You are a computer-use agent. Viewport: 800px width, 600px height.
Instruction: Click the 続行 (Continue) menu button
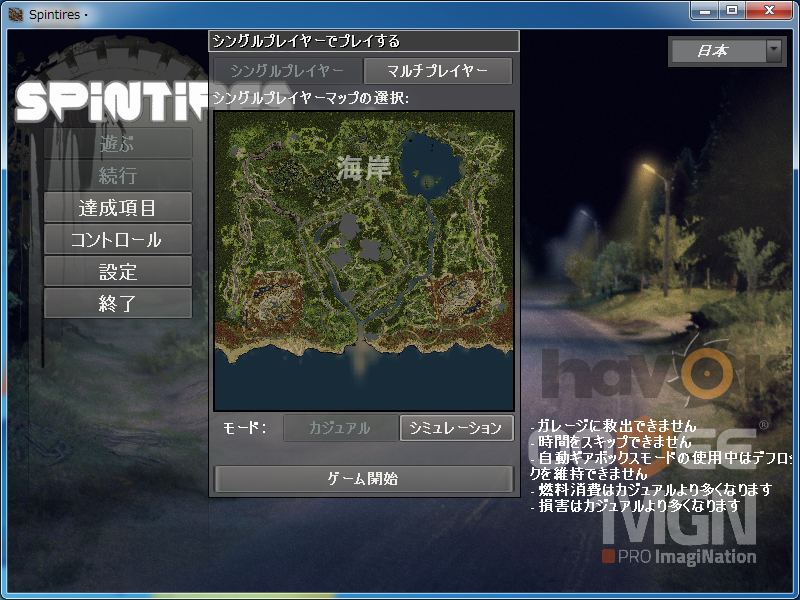coord(118,176)
